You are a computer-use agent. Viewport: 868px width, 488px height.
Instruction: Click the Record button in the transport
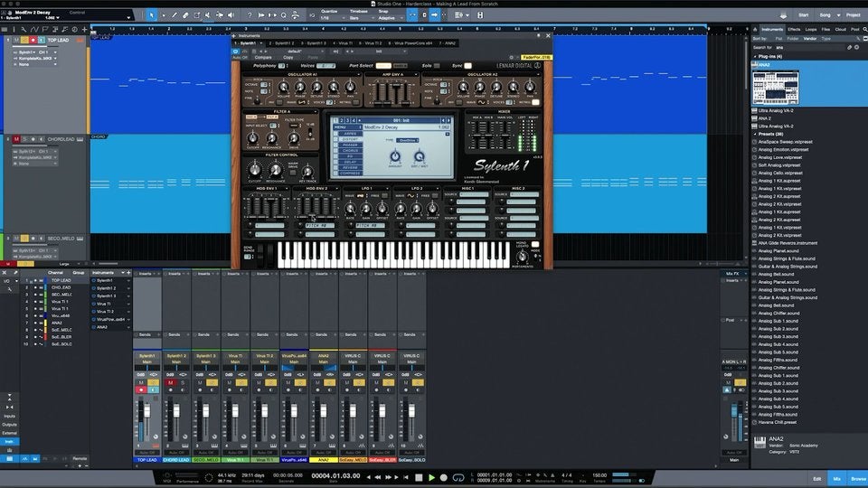pos(444,476)
